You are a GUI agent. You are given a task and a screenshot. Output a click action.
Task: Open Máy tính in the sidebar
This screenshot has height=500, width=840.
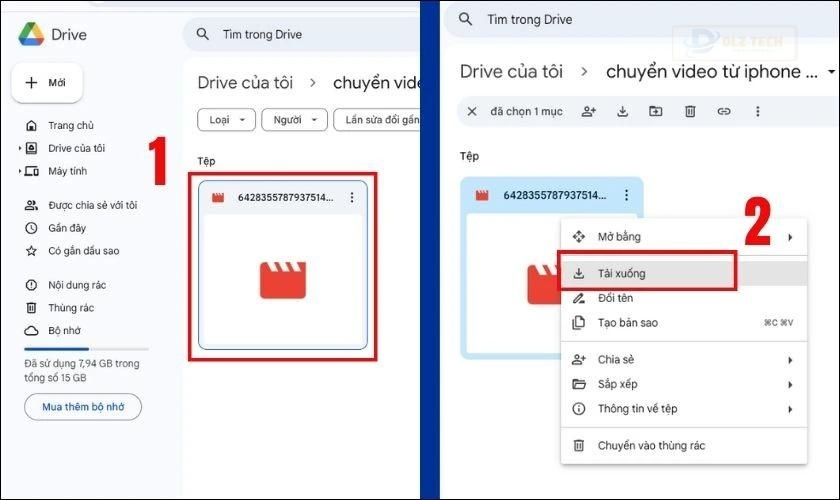(x=68, y=171)
